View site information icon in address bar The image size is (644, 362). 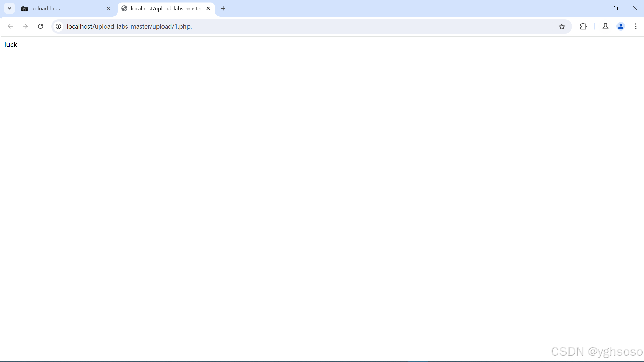point(58,26)
